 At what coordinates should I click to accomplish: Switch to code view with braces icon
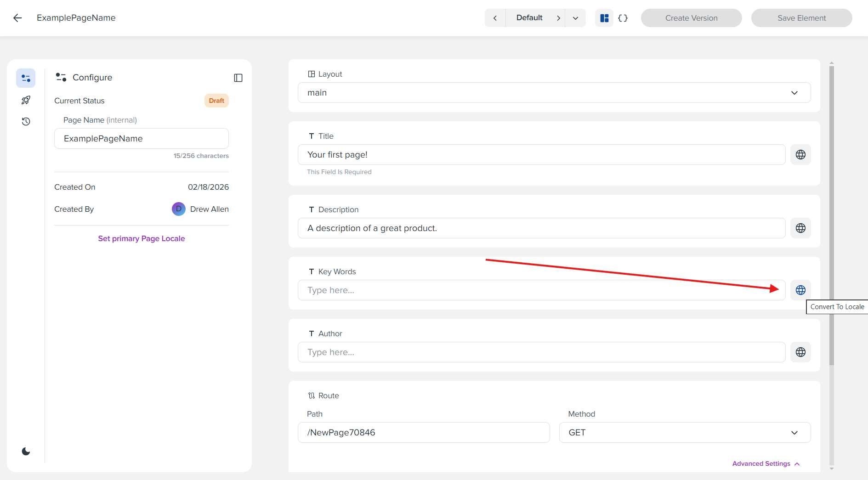click(x=623, y=17)
